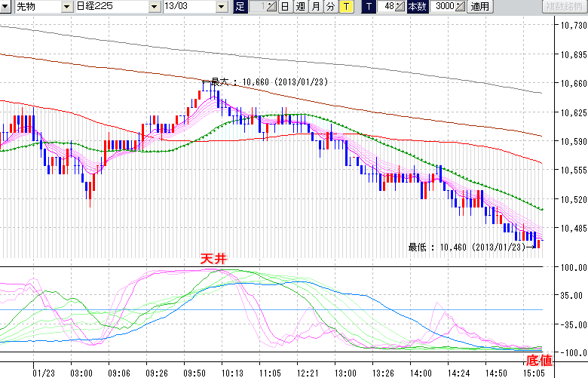Expand the 日経225 symbol dropdown

tap(155, 7)
